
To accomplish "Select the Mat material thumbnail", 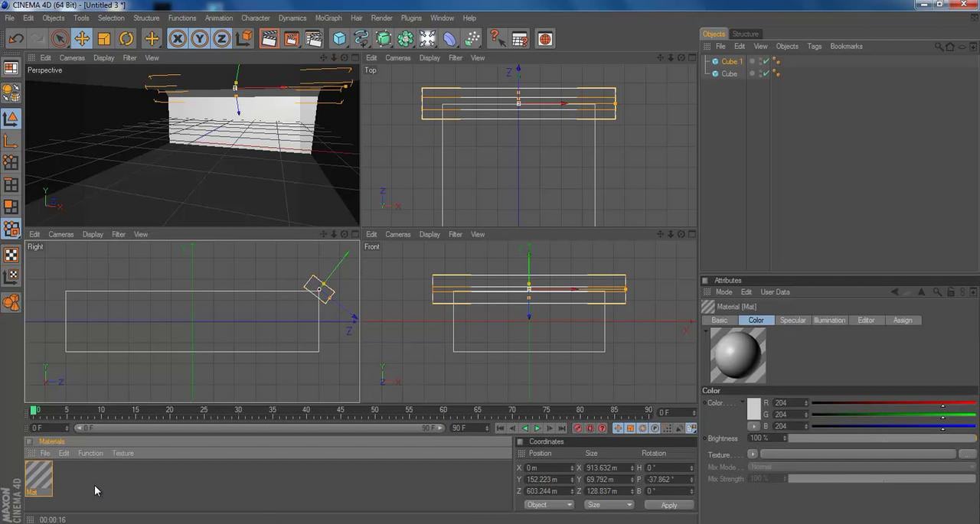I will pos(39,477).
